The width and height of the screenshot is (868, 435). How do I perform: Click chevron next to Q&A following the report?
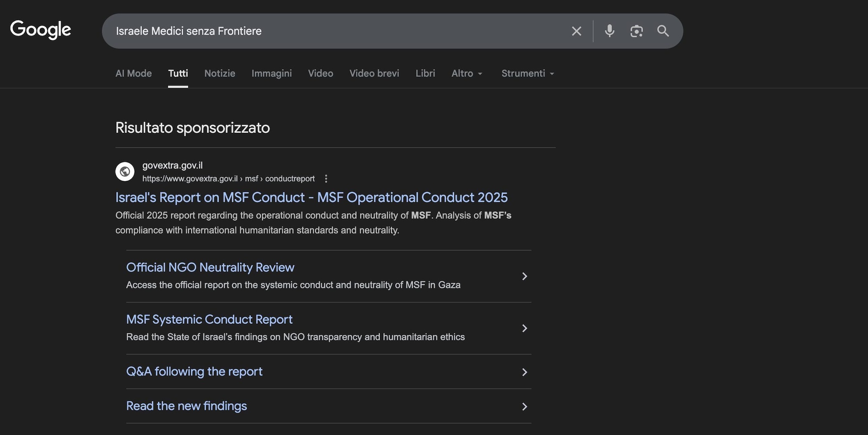[524, 372]
